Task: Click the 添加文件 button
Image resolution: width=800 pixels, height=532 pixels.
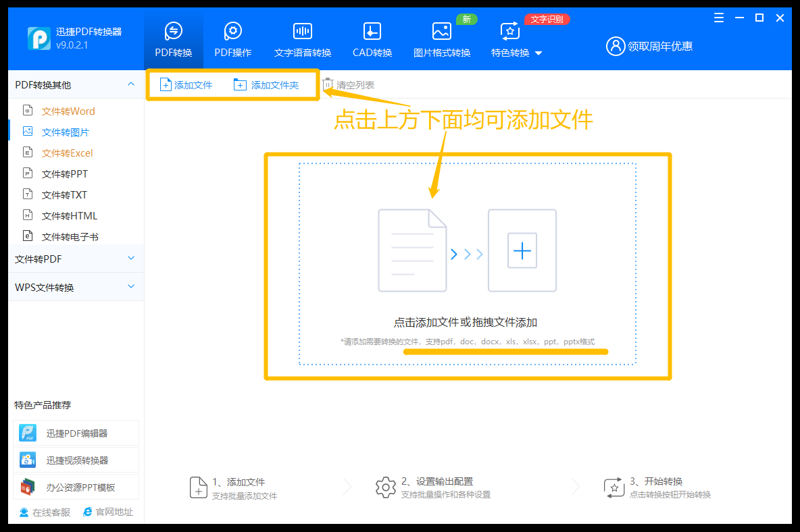Action: click(x=186, y=84)
